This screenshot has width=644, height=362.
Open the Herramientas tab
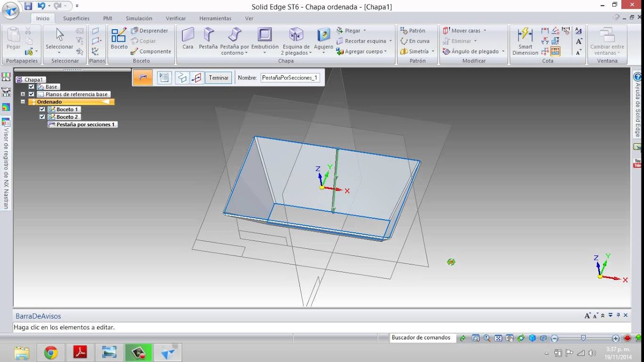click(215, 19)
